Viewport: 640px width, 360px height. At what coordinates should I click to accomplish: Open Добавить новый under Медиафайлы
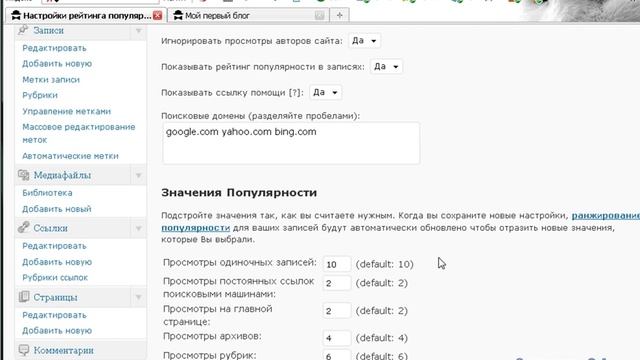[x=57, y=209]
